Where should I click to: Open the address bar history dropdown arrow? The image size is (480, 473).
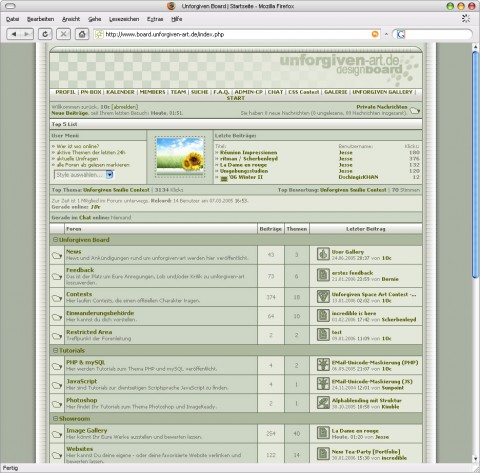pos(386,34)
